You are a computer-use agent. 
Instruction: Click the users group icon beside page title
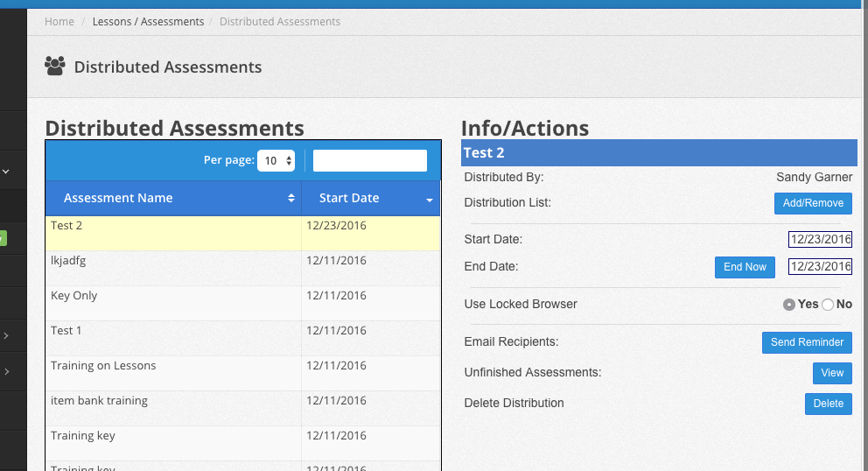(x=54, y=67)
